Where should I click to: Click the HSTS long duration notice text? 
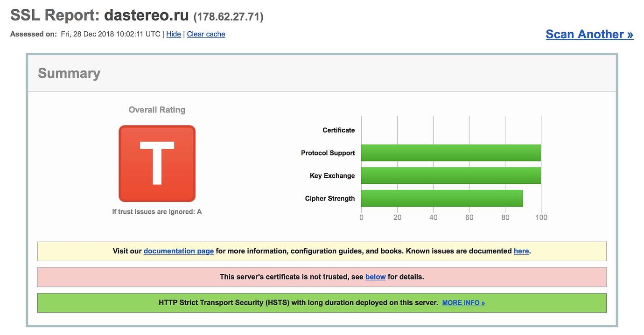(x=298, y=303)
